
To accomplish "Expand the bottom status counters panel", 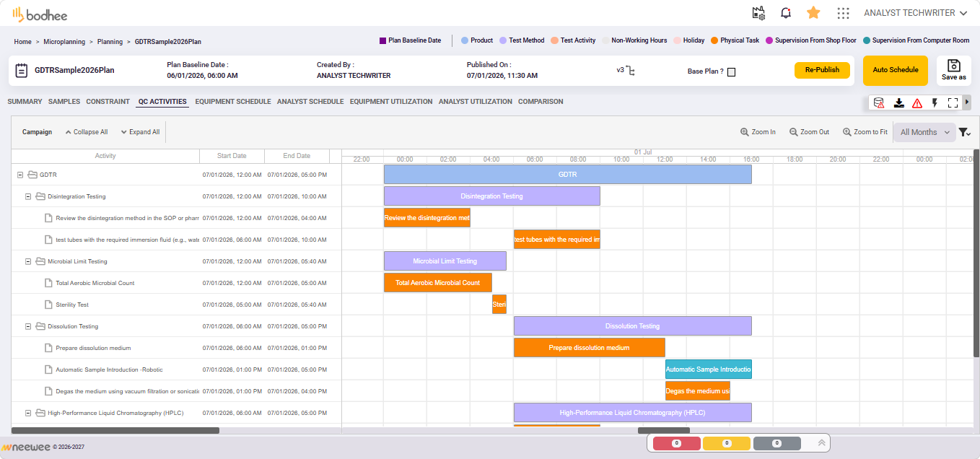I will pos(821,443).
